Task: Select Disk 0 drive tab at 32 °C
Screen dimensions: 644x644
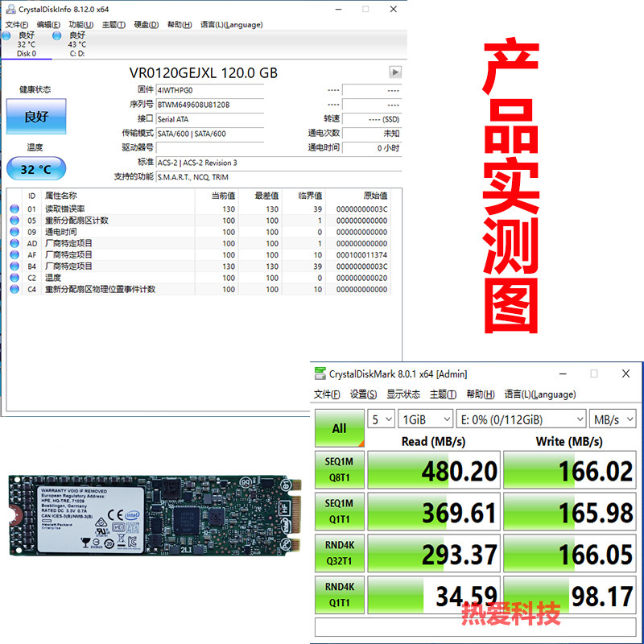Action: (x=26, y=44)
